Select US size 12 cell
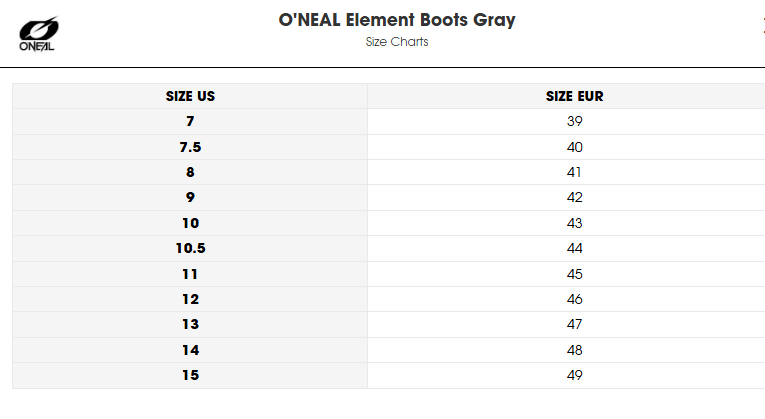 [x=190, y=299]
